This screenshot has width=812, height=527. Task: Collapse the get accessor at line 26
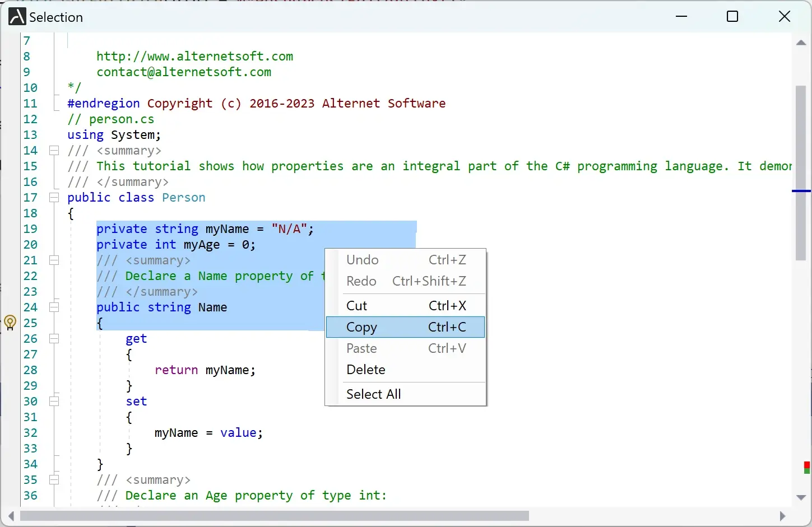coord(54,338)
